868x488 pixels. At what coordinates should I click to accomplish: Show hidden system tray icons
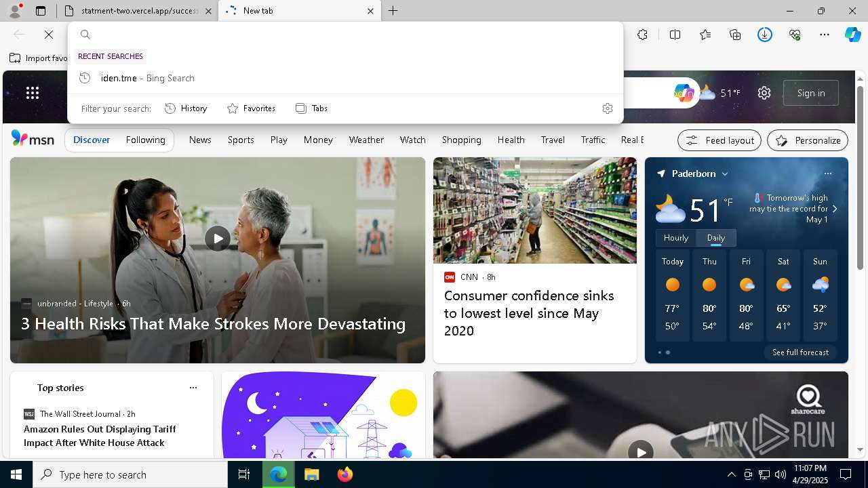click(731, 474)
